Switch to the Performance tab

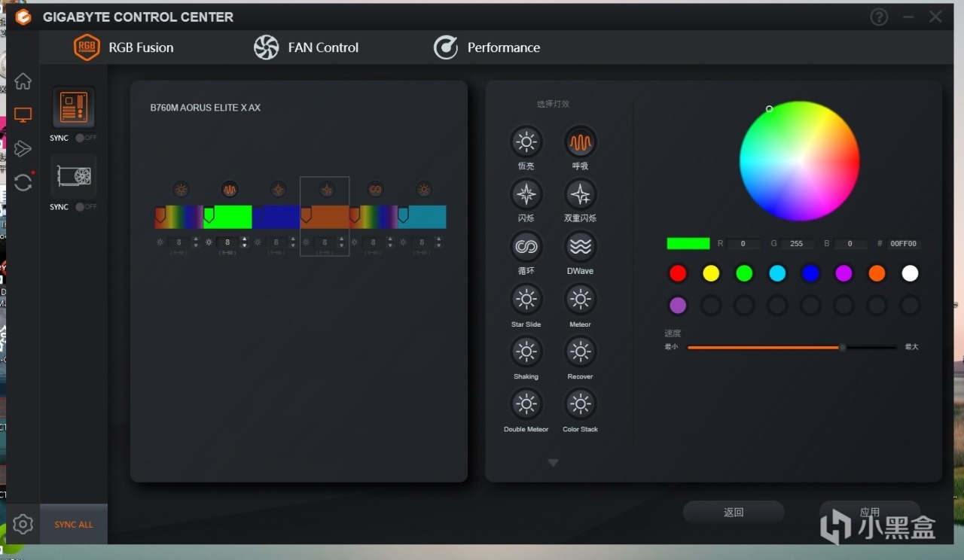click(487, 47)
